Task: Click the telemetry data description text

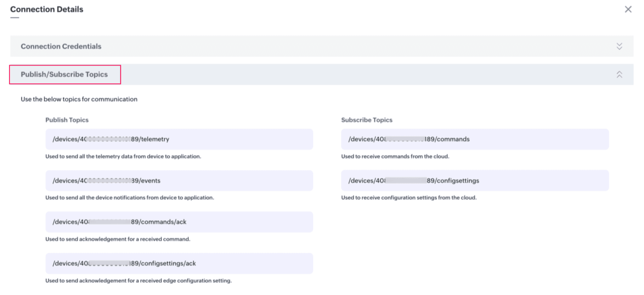Action: (x=123, y=156)
